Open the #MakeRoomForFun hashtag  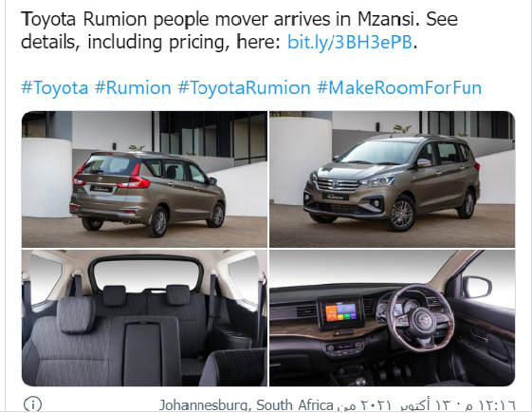399,87
